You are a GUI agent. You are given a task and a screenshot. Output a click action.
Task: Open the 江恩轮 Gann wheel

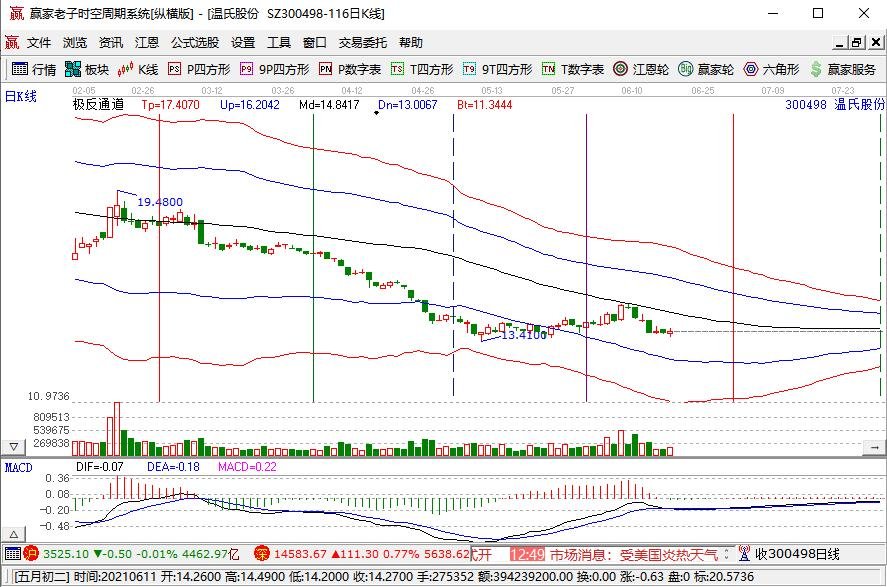641,69
